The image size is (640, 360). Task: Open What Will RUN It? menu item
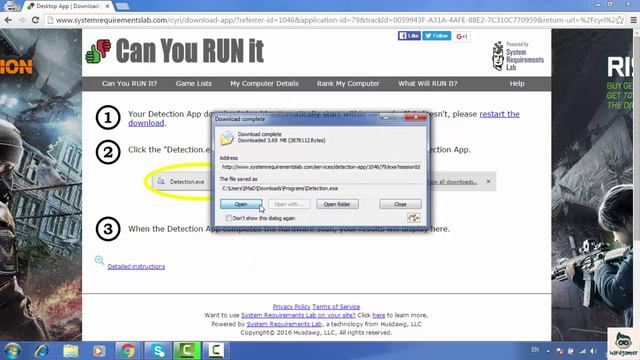coord(427,84)
